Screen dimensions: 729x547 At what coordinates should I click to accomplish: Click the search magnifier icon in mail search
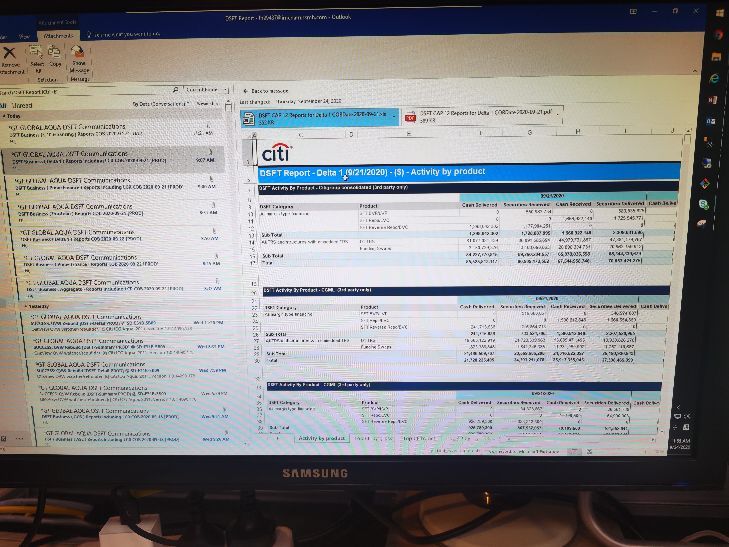click(x=175, y=90)
